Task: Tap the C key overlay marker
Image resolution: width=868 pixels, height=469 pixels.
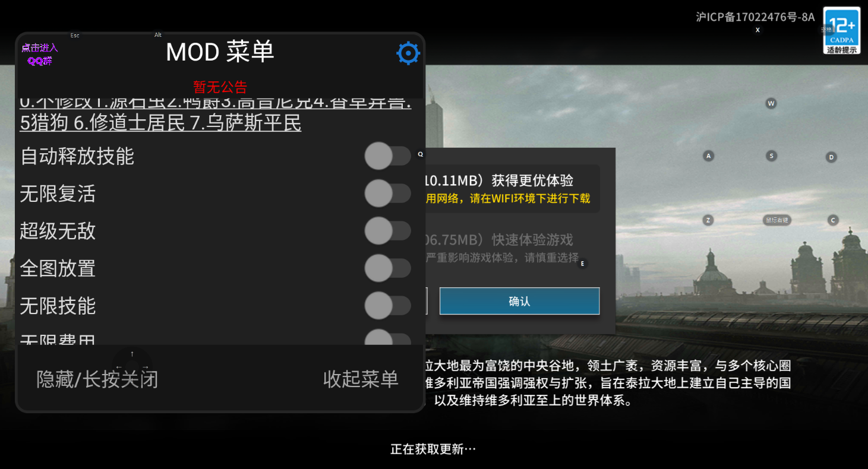Action: [833, 220]
